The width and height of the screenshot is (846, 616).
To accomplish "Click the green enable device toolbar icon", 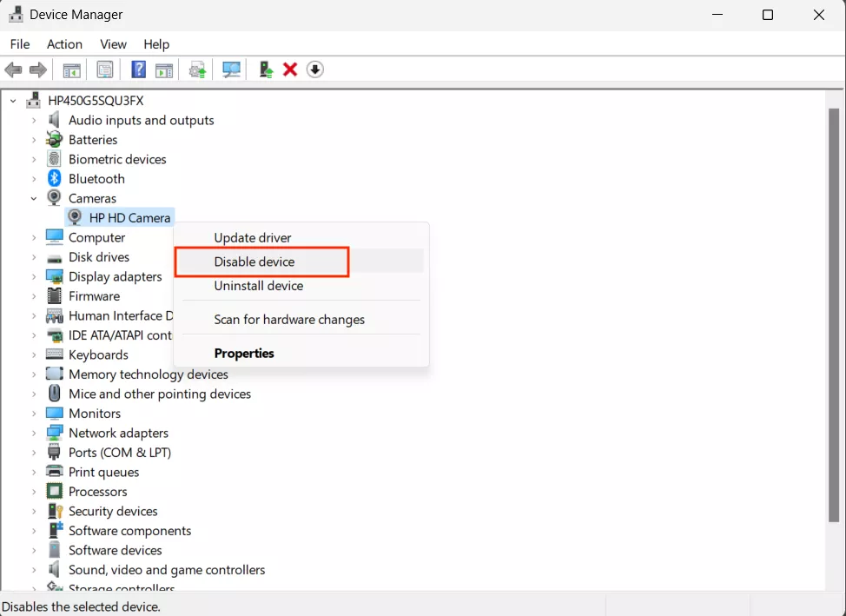I will [x=266, y=70].
